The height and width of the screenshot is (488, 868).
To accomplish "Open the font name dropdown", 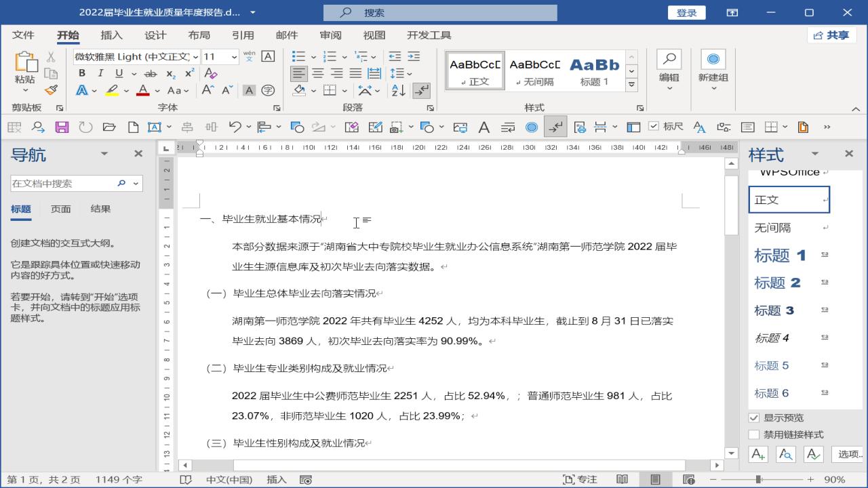I will point(196,57).
